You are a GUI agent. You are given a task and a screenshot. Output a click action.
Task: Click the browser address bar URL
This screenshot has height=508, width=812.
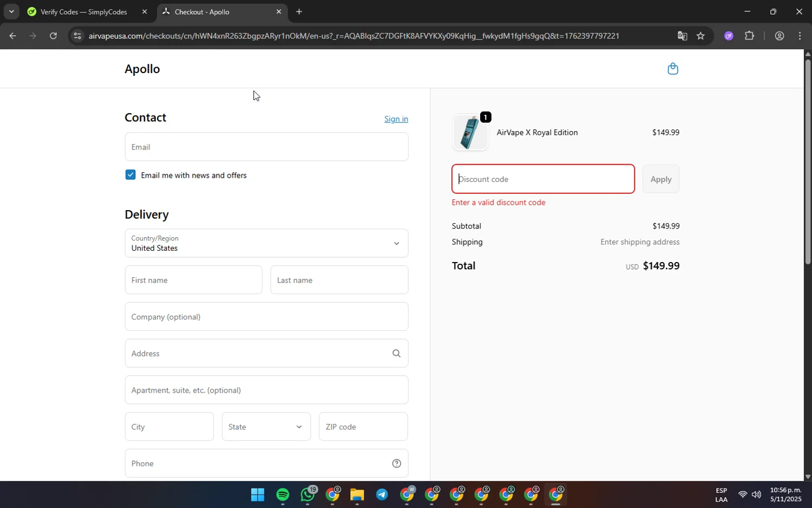coord(353,36)
